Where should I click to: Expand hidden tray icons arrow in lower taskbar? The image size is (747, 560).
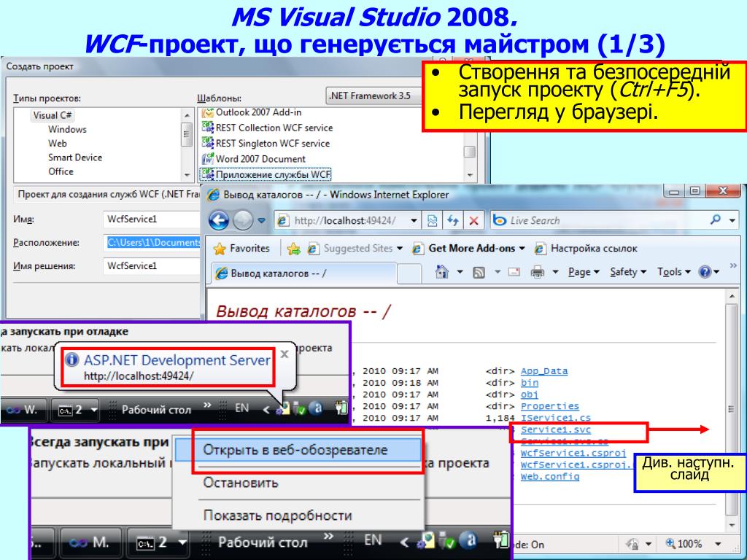[404, 542]
